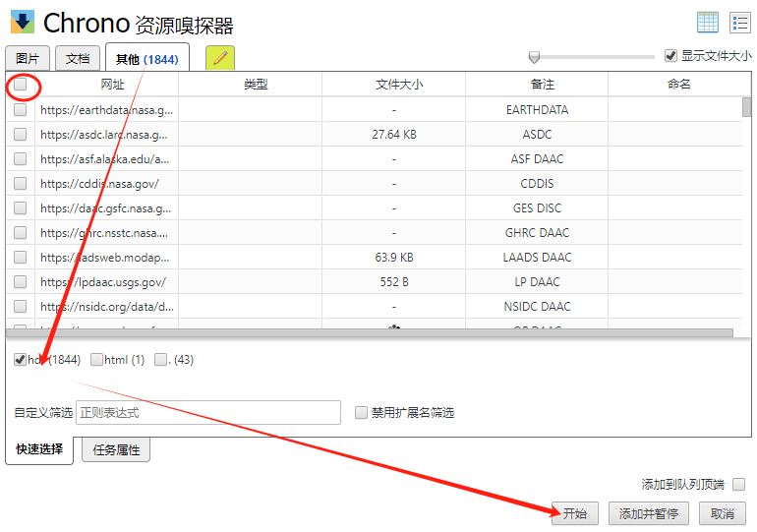Select the https://cddis.nasa.gov/ URL

[99, 184]
